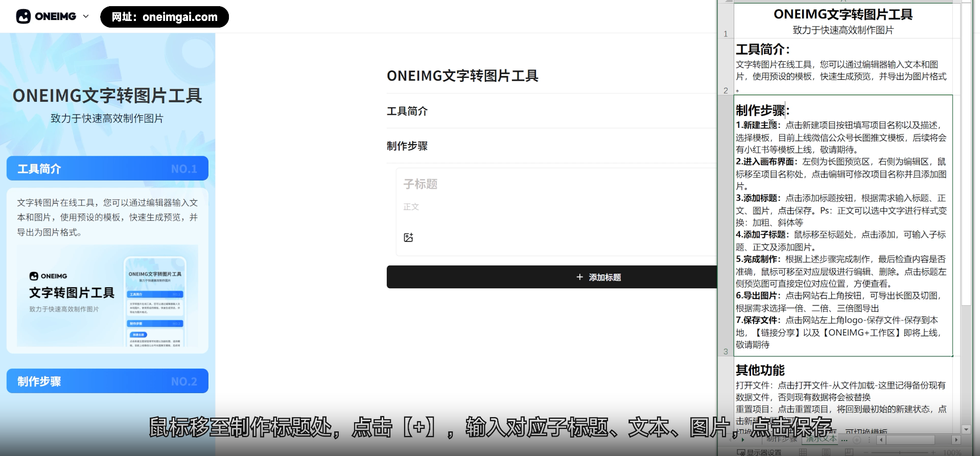Open 显示器设置 in the Excel status bar

pos(759,452)
